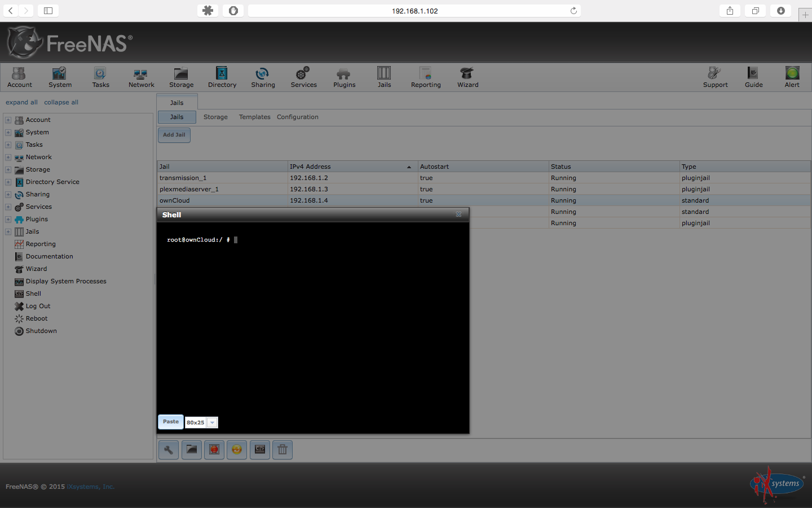The height and width of the screenshot is (508, 812).
Task: Click Safari's Share icon
Action: [730, 11]
